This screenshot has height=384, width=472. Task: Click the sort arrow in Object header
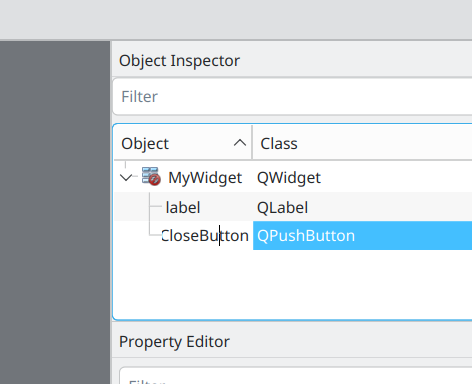(240, 143)
